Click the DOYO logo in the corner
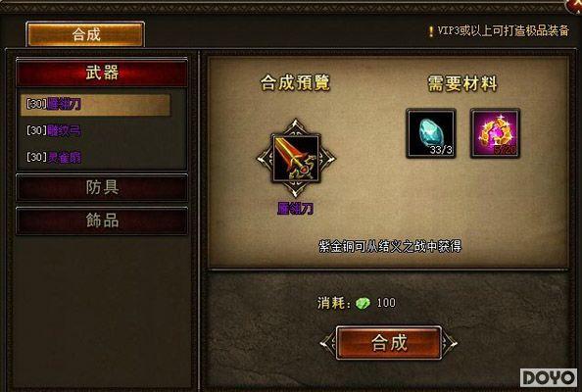The height and width of the screenshot is (392, 582). click(549, 378)
